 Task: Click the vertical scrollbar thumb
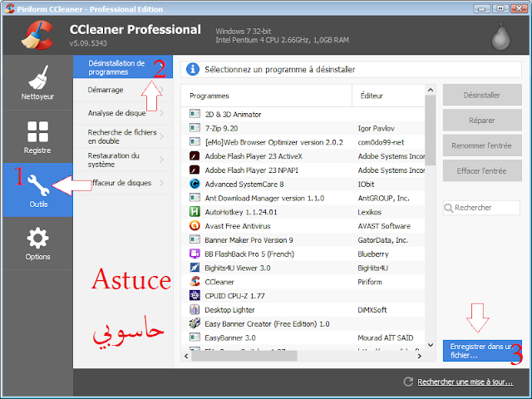(431, 131)
